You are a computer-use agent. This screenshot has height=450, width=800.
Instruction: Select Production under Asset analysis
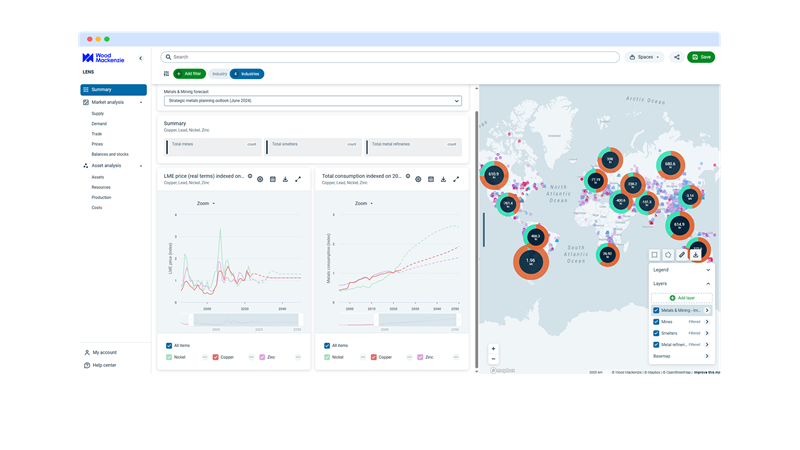[x=102, y=197]
